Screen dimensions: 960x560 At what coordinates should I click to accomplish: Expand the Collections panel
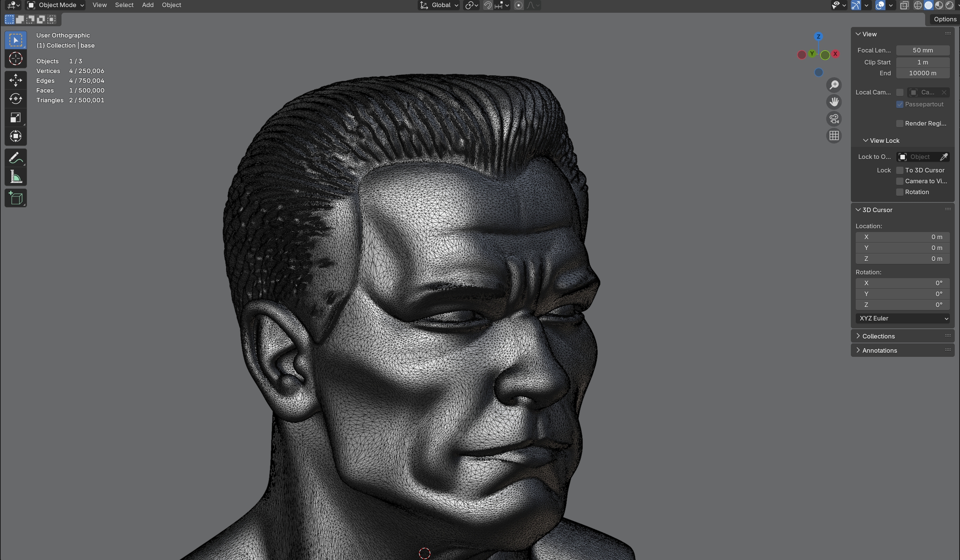(x=878, y=336)
